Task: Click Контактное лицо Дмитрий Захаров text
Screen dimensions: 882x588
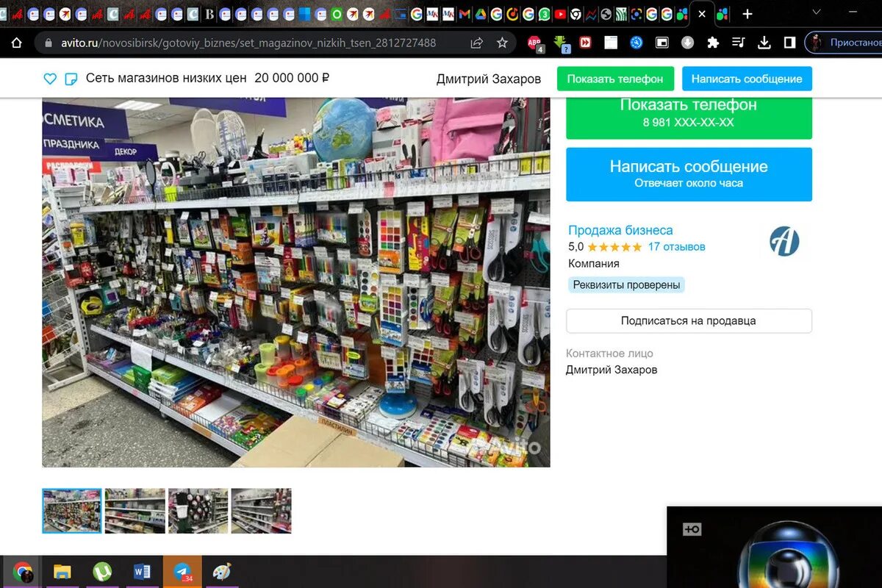Action: tap(612, 370)
